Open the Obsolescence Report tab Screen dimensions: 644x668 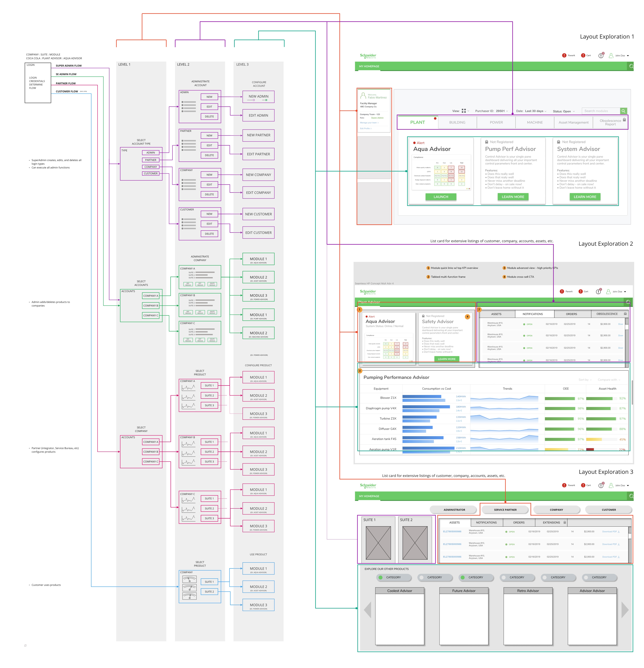(610, 122)
